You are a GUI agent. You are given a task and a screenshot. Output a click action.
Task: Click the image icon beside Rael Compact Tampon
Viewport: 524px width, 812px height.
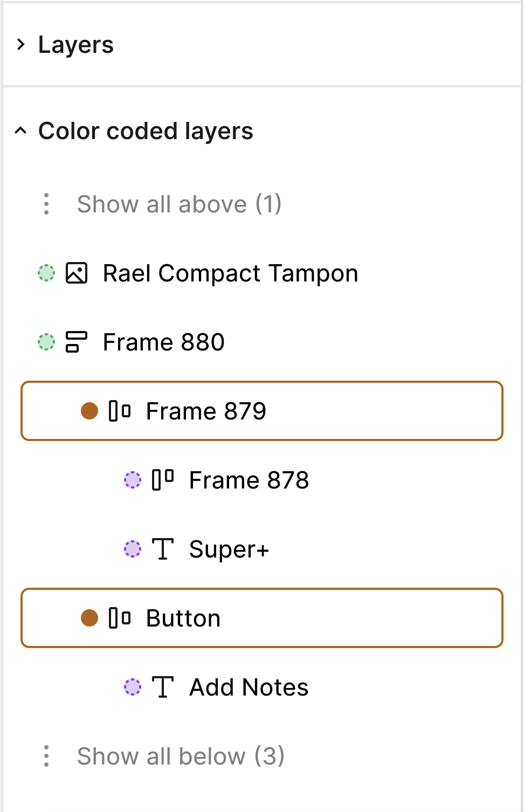pyautogui.click(x=77, y=273)
